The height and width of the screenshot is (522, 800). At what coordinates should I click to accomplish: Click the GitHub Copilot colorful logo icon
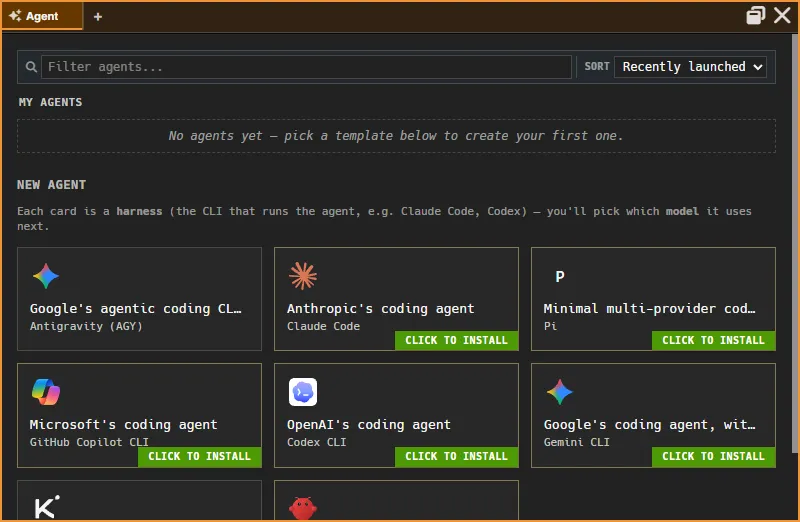coord(46,392)
